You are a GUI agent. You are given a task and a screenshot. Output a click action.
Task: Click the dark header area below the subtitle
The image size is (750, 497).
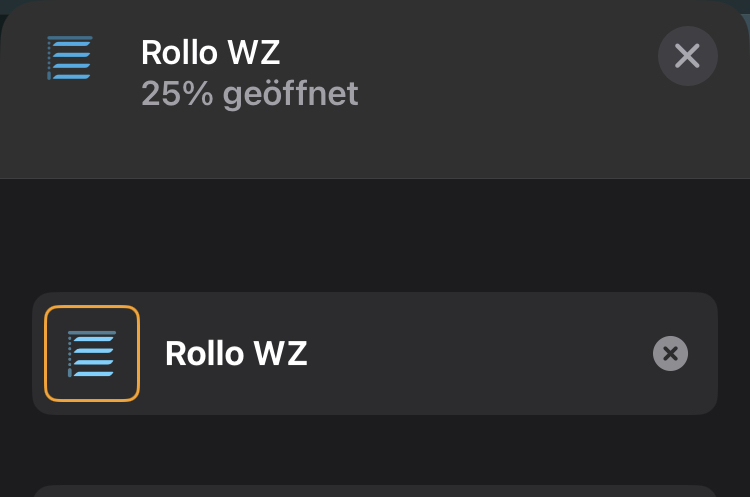[x=375, y=145]
